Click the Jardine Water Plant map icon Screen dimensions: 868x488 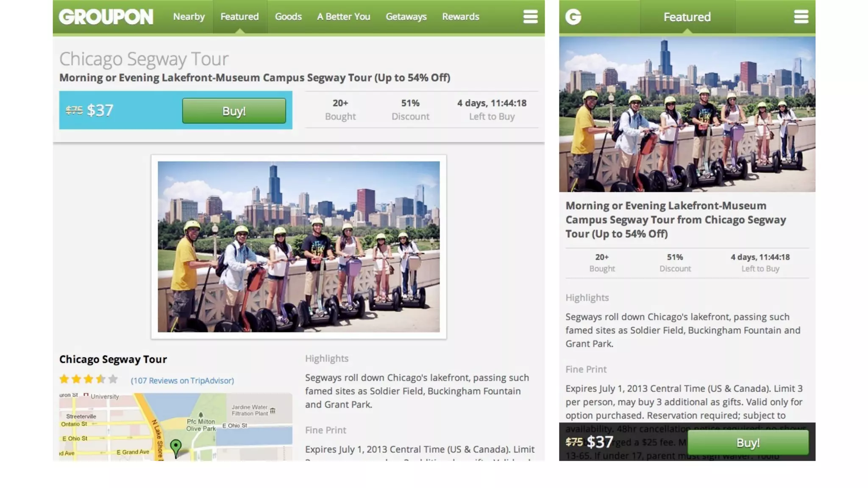(x=273, y=410)
